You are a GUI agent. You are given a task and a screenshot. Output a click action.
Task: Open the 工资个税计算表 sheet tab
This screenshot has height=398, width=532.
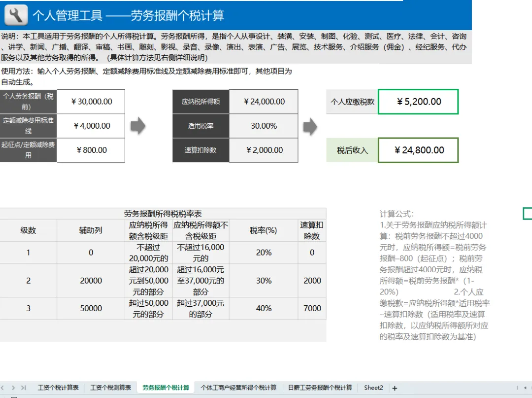58,388
